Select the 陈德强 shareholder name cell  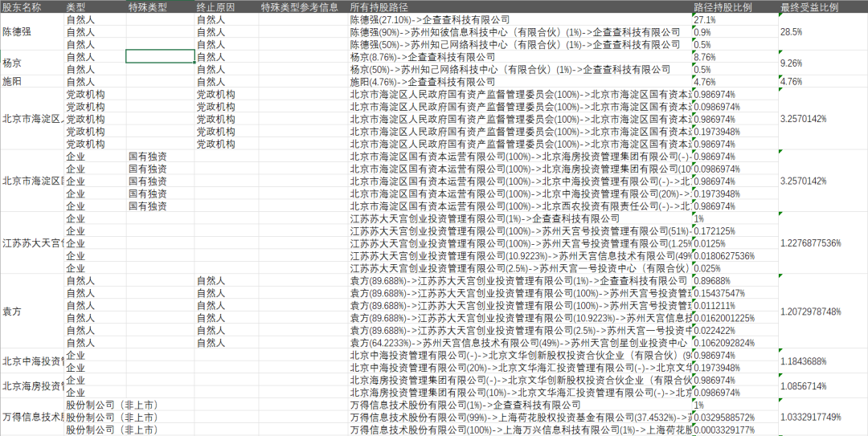click(x=32, y=32)
